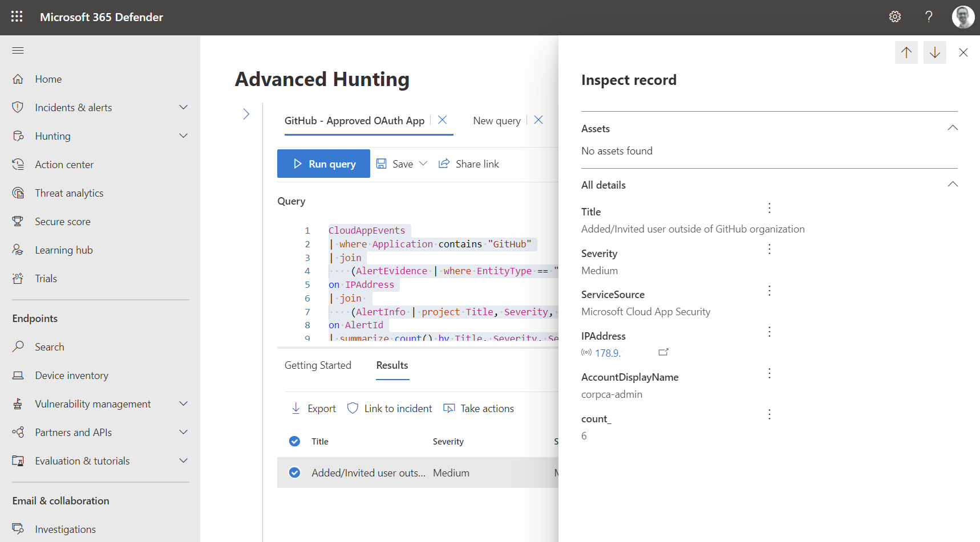This screenshot has width=980, height=542.
Task: Click the Share link button
Action: pyautogui.click(x=469, y=164)
